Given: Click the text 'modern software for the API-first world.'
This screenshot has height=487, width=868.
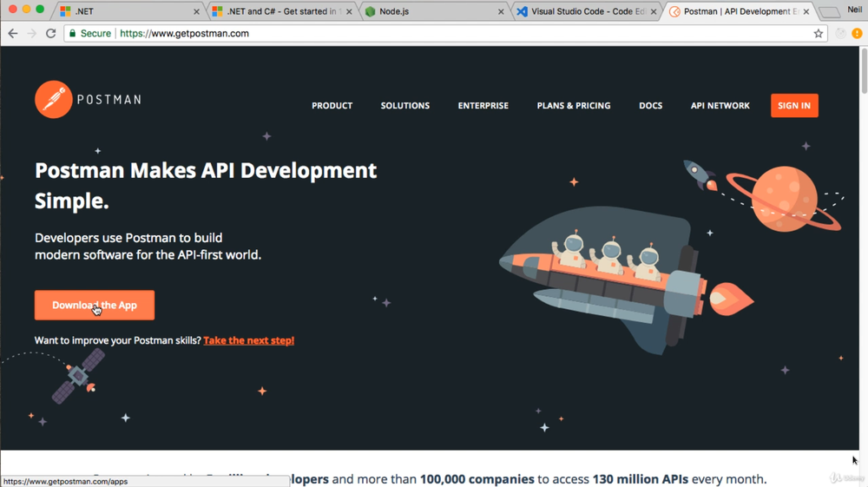Looking at the screenshot, I should pos(148,254).
